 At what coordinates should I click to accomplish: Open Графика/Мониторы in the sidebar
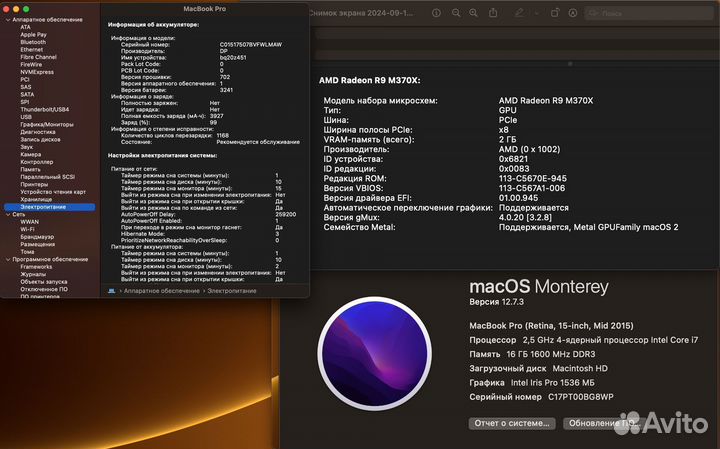pos(47,124)
